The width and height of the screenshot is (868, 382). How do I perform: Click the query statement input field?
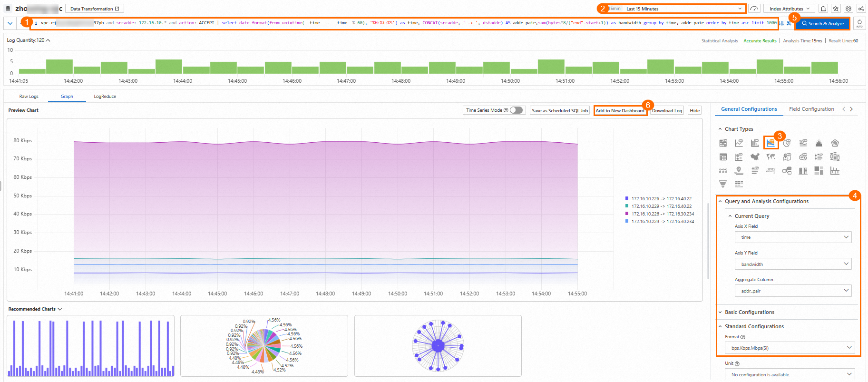click(x=404, y=23)
